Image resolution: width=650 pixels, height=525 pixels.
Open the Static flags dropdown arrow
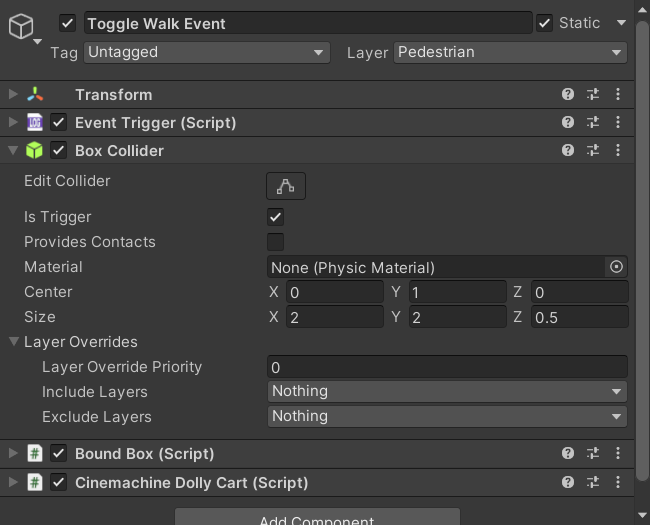(621, 23)
